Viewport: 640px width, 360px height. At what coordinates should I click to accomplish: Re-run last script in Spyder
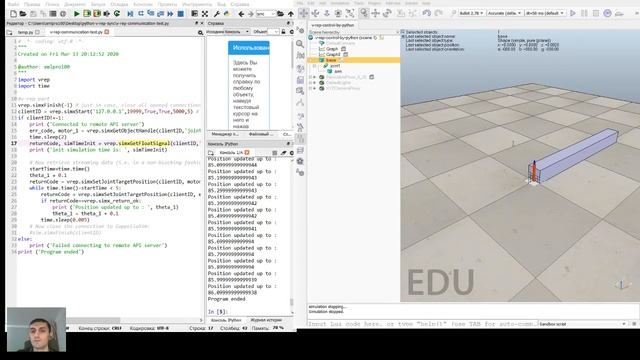click(x=117, y=14)
